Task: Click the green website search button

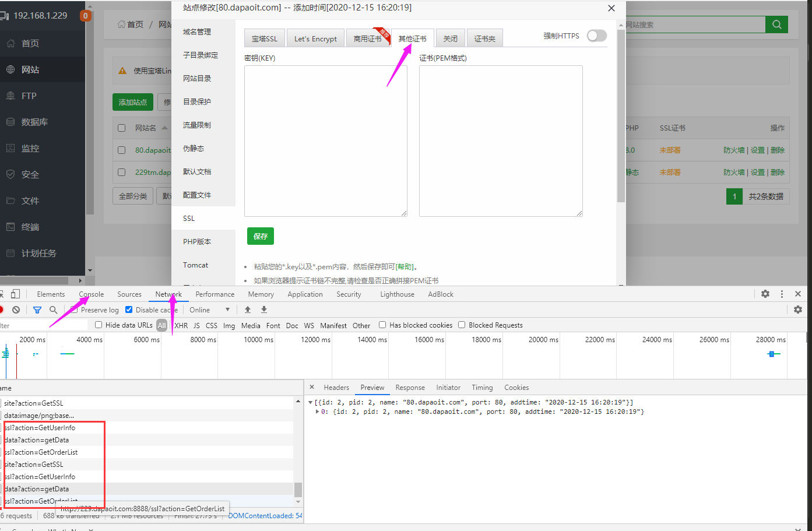Action: pos(777,24)
